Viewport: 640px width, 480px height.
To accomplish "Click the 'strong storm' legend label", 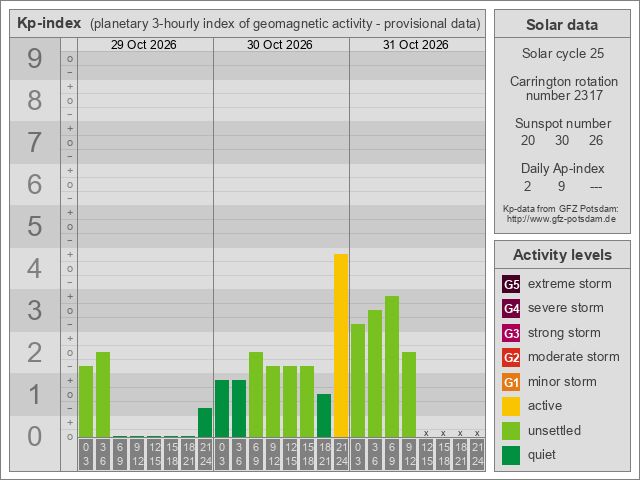I will point(564,333).
